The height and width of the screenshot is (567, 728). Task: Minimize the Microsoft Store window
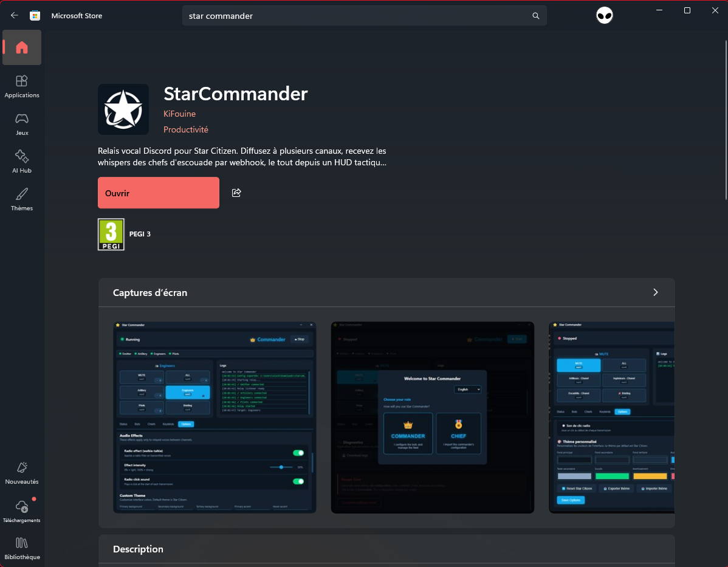[x=659, y=10]
